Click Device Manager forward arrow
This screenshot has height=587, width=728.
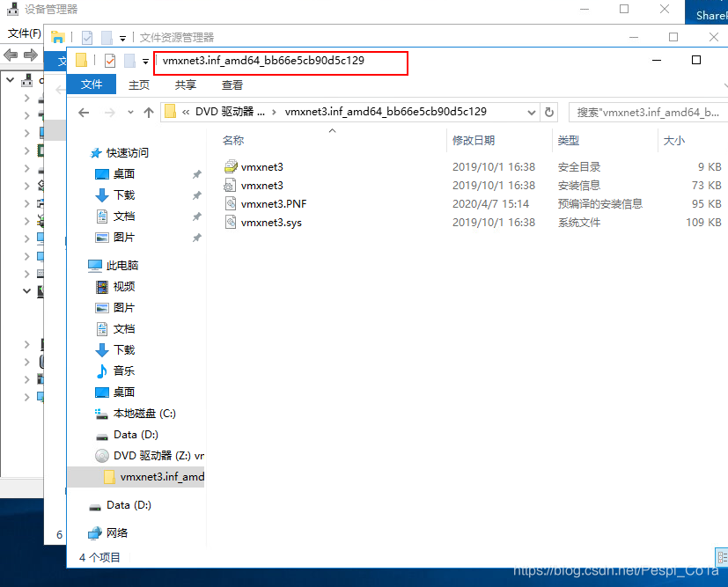31,55
